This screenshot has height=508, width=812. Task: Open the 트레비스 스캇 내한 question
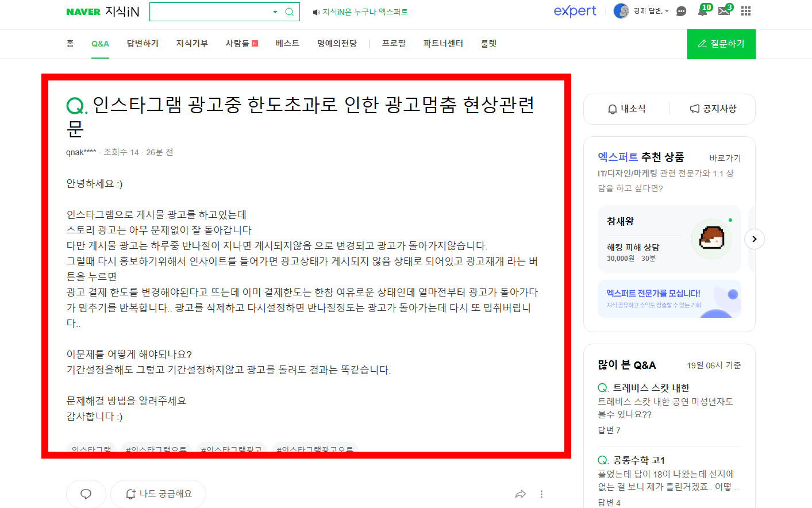[x=651, y=388]
